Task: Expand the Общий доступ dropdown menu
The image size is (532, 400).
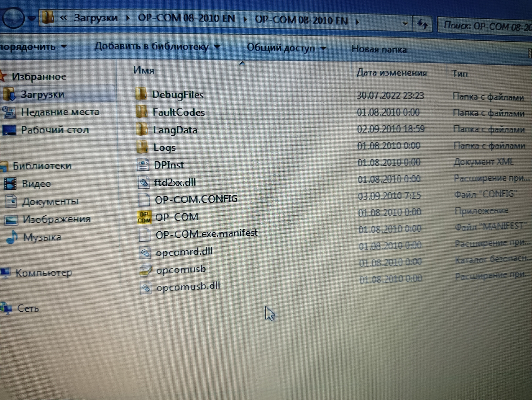Action: pyautogui.click(x=286, y=48)
